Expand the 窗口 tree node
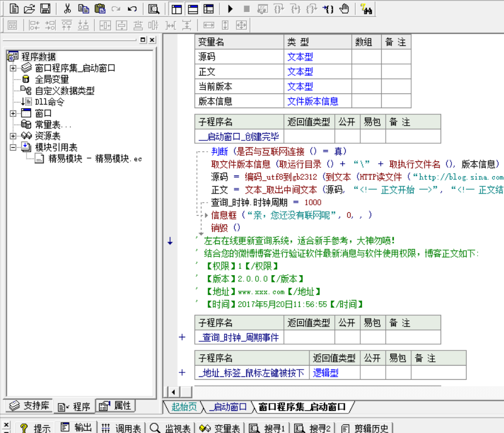Viewport: 504px width, 433px height. 13,113
